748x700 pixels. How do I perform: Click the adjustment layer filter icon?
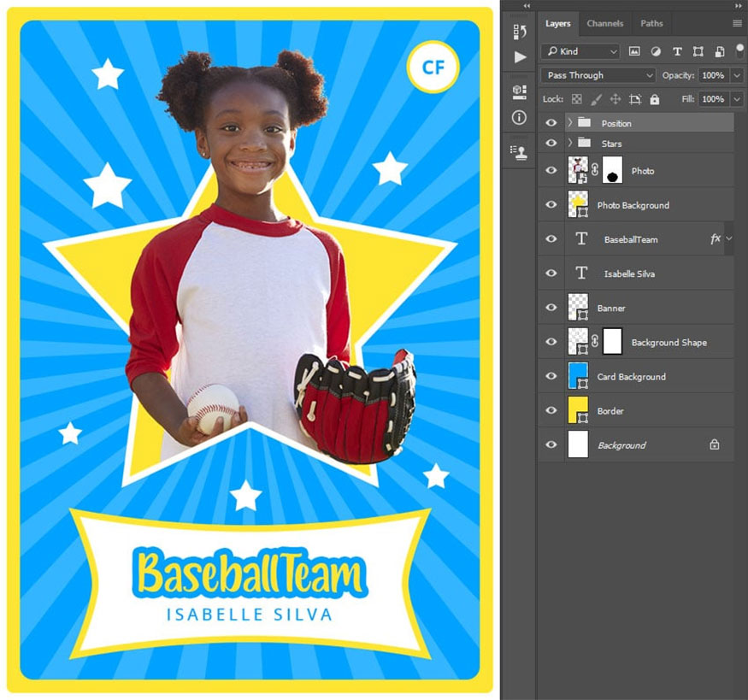tap(656, 51)
